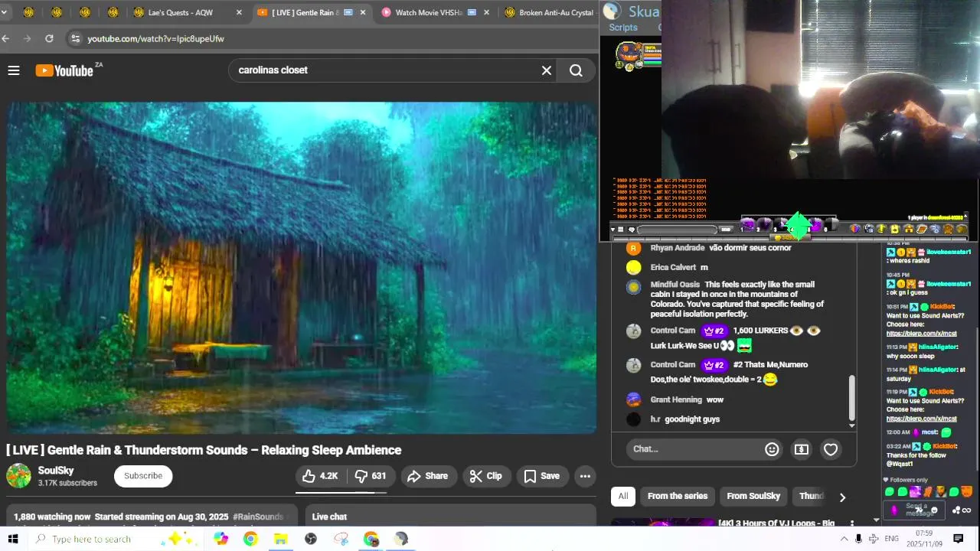Clear the 'carolinas closet' search text
Screen dimensions: 980x551
pyautogui.click(x=547, y=70)
